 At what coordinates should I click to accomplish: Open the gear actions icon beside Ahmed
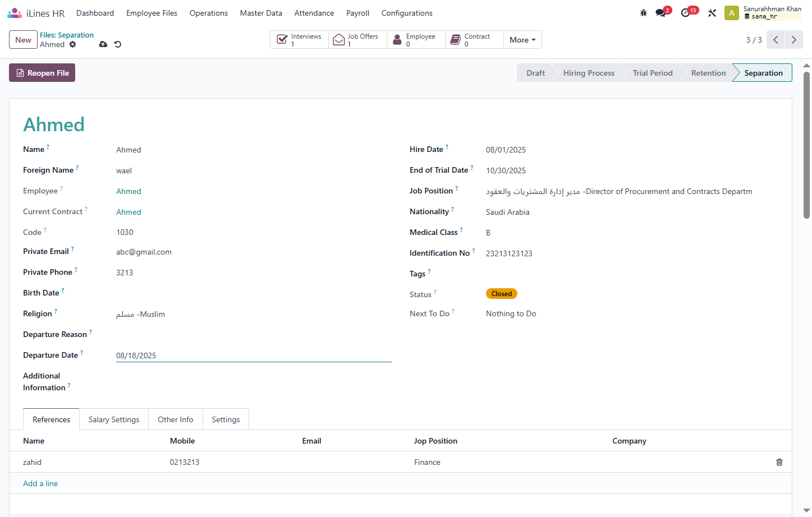[x=72, y=44]
